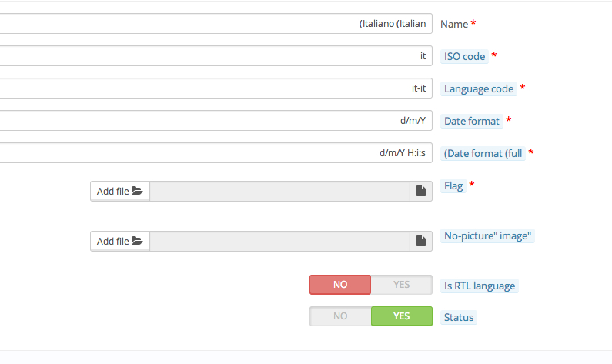Viewport: 612px width, 364px height.
Task: Click the Is RTL language label
Action: click(x=479, y=286)
